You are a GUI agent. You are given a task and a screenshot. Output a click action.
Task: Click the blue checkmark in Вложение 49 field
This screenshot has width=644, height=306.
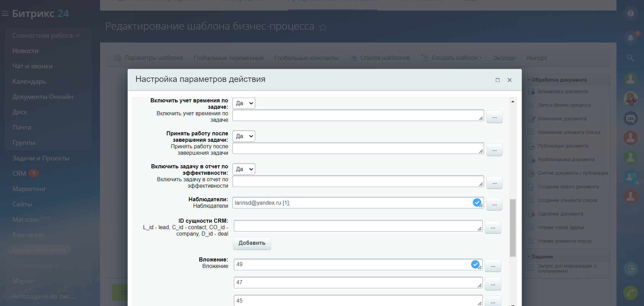tap(475, 264)
